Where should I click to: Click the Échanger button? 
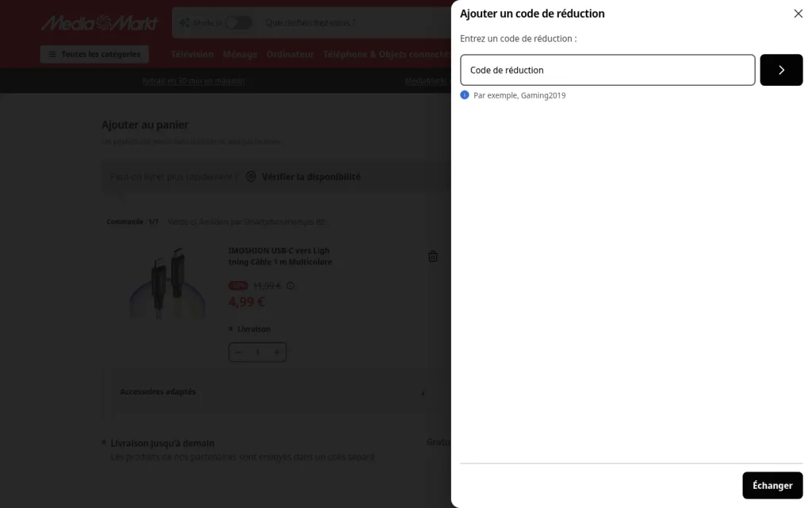coord(772,485)
